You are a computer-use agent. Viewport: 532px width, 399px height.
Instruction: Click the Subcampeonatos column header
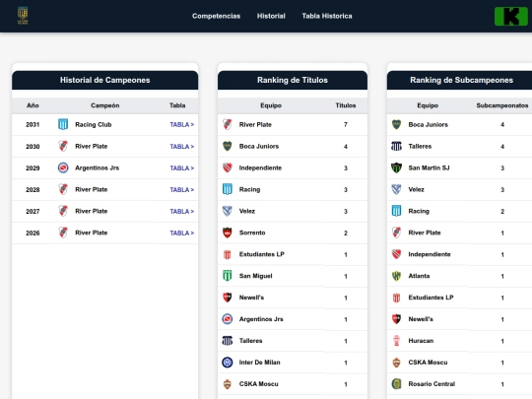click(502, 105)
